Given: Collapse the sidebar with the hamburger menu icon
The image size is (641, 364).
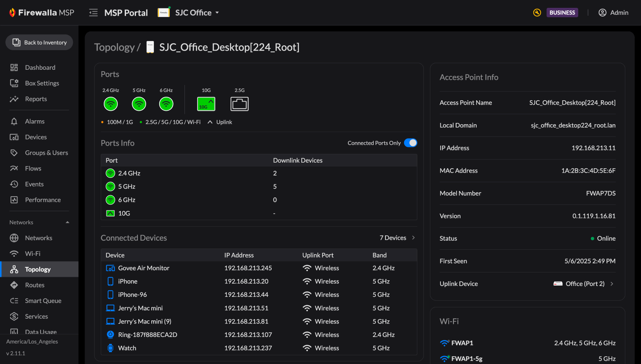Looking at the screenshot, I should tap(93, 13).
